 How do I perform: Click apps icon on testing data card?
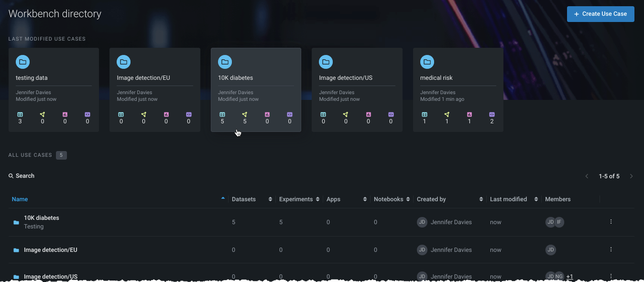click(65, 115)
